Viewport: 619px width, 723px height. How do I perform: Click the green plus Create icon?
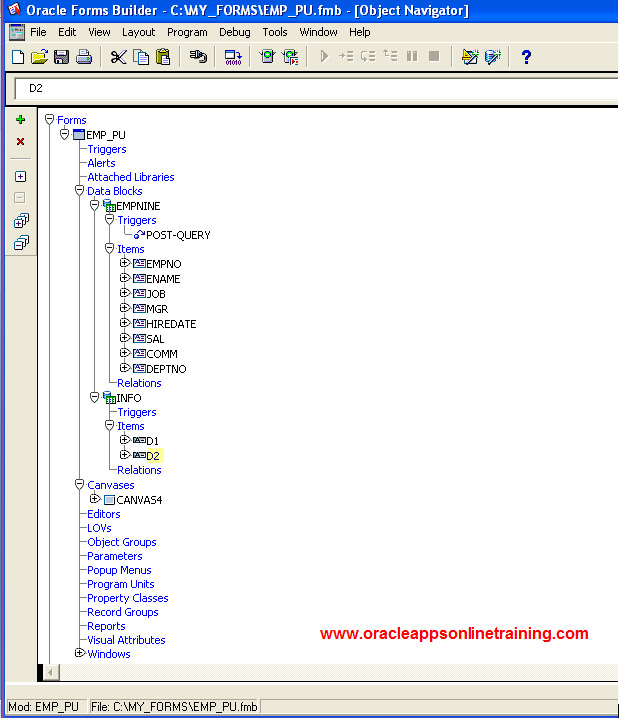click(x=20, y=120)
